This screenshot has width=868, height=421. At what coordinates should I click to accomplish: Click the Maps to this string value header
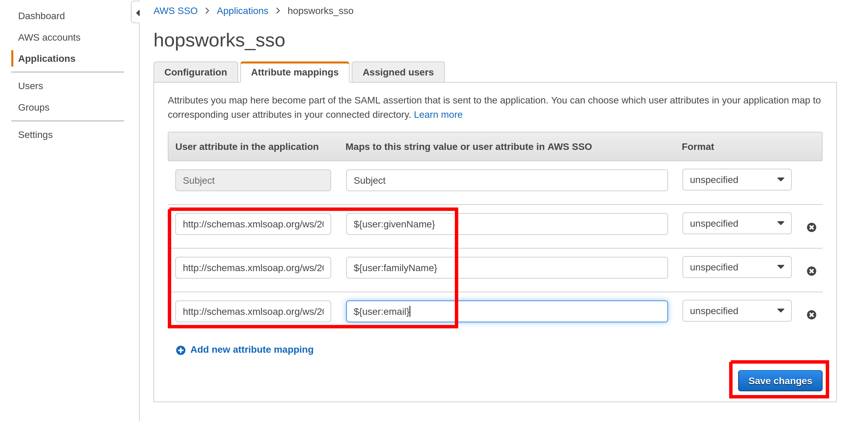pyautogui.click(x=469, y=147)
